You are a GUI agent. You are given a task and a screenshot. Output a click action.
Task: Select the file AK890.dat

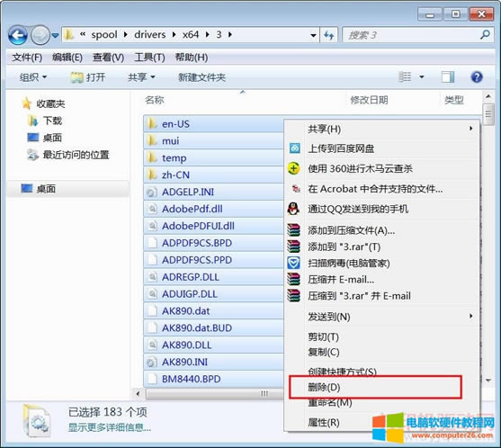213,311
